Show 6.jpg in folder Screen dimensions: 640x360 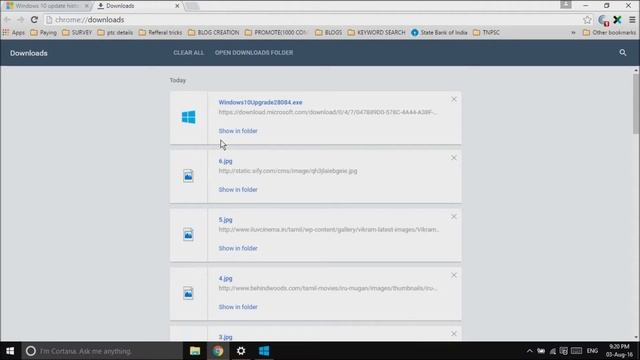tap(238, 189)
